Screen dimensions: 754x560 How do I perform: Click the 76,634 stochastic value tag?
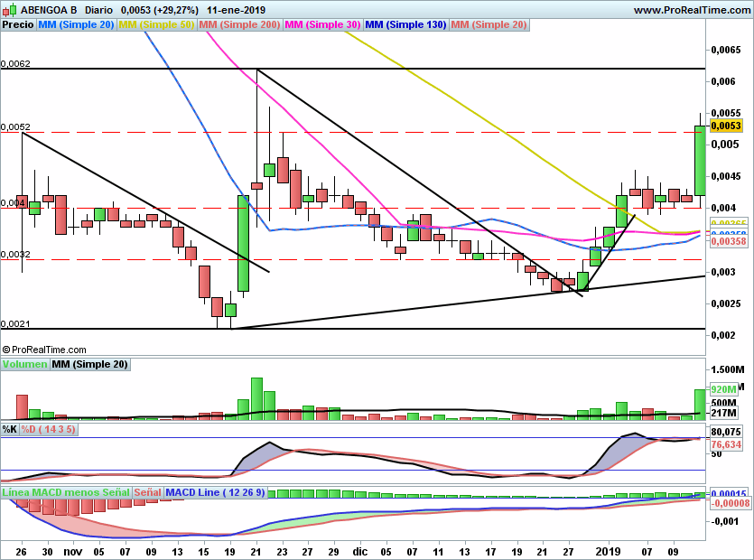click(x=726, y=444)
